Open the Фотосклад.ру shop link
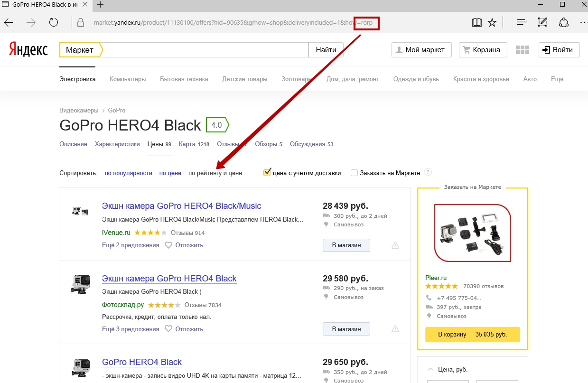Image resolution: width=588 pixels, height=383 pixels. tap(123, 305)
